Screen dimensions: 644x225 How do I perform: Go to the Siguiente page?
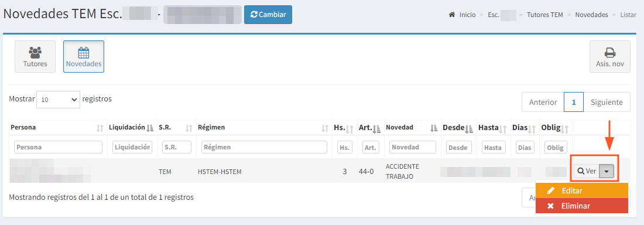point(607,102)
